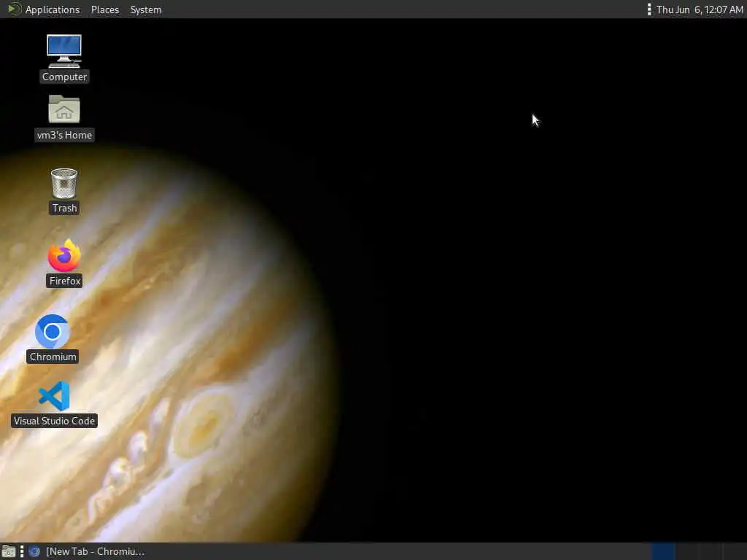Image resolution: width=747 pixels, height=560 pixels.
Task: Switch to the highlighted first workspace
Action: [662, 551]
